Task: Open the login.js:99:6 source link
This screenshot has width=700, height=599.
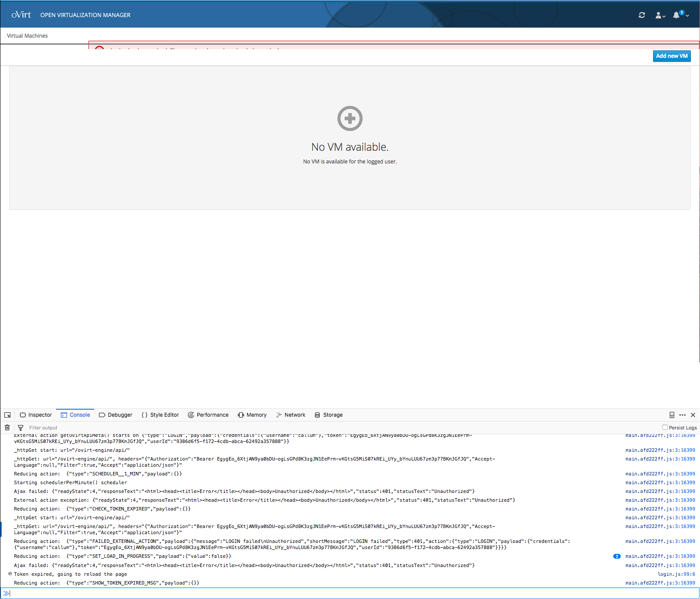Action: tap(676, 574)
